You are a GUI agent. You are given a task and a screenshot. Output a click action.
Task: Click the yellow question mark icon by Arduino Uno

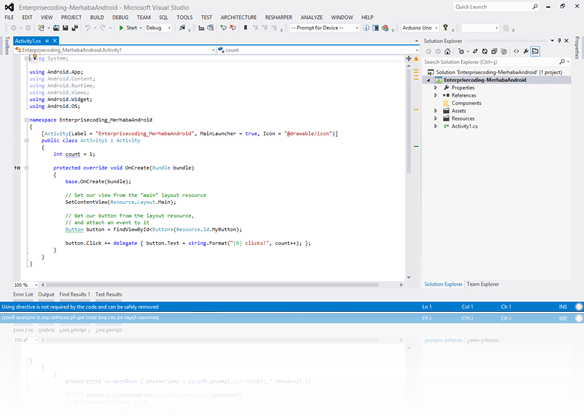click(x=445, y=28)
